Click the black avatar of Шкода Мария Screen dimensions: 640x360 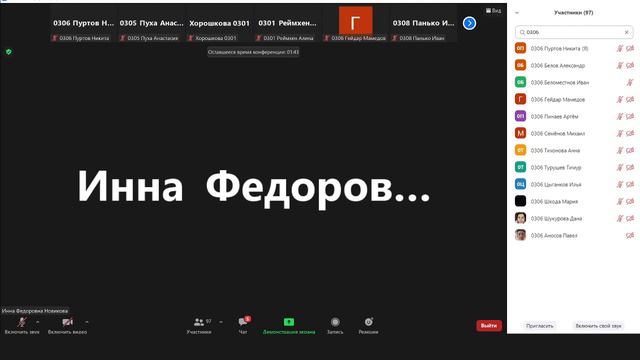point(520,201)
